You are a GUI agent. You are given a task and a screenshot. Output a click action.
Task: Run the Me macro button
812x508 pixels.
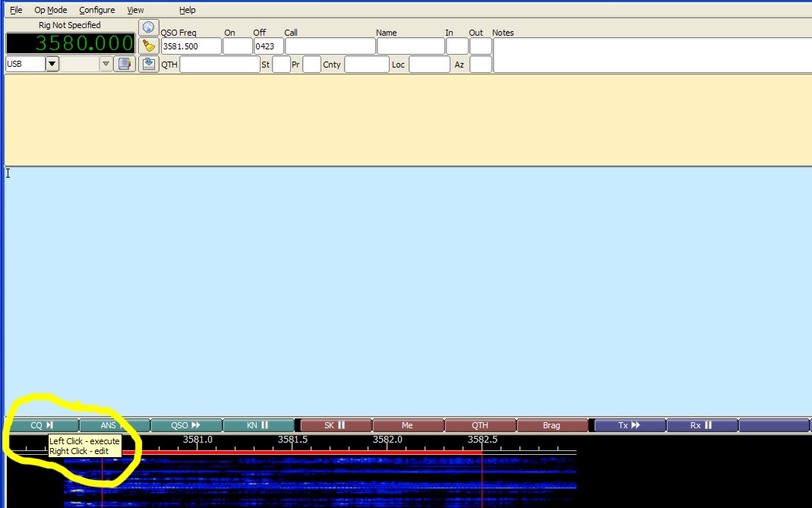tap(408, 425)
